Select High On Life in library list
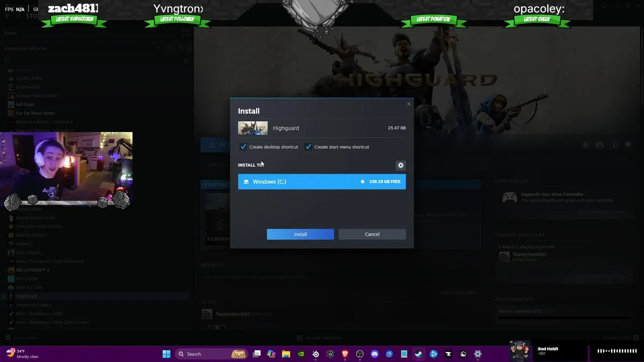644x362 pixels. click(29, 288)
